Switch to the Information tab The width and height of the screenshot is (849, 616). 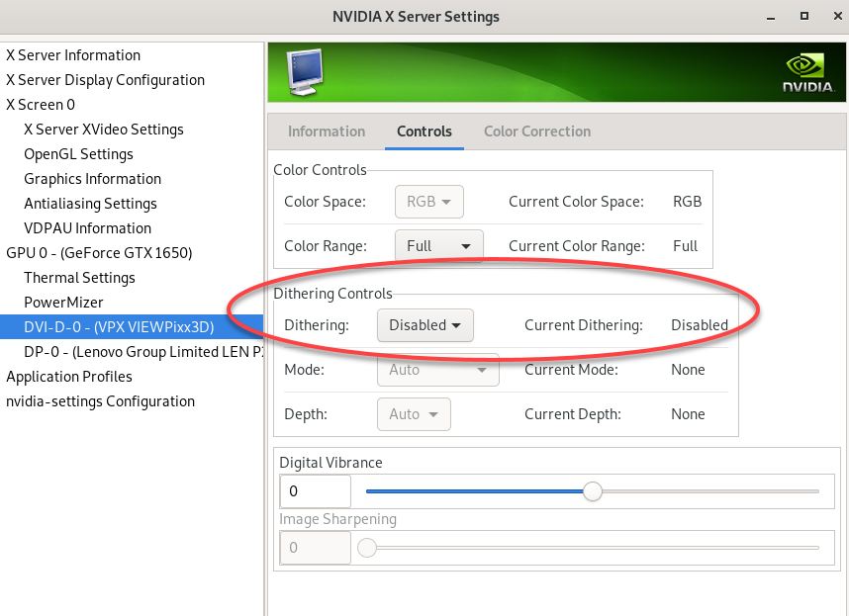(x=327, y=132)
